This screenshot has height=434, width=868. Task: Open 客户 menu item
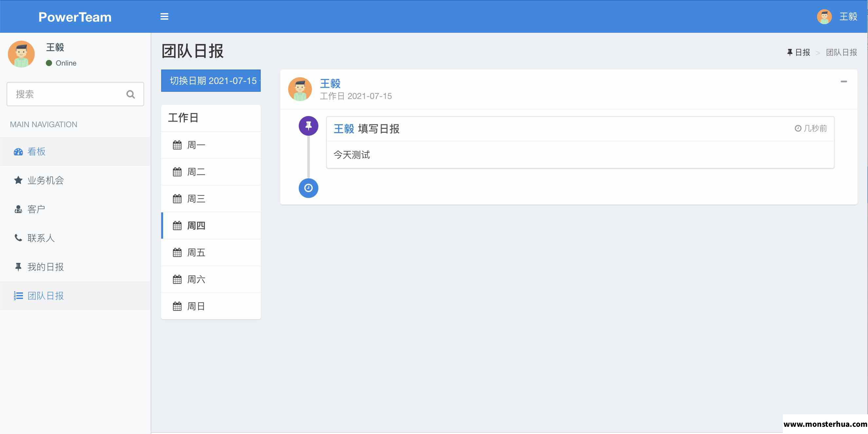[75, 209]
